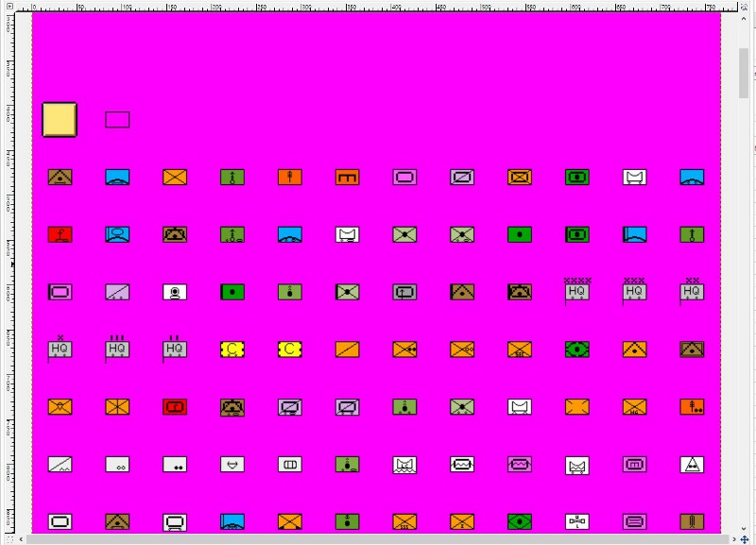Image resolution: width=756 pixels, height=545 pixels.
Task: Select the white warning triangle symbol
Action: 692,464
